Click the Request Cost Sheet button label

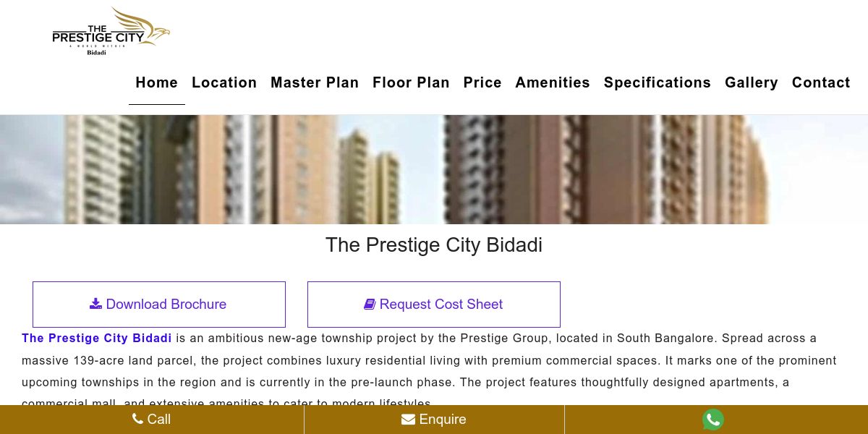tap(441, 305)
